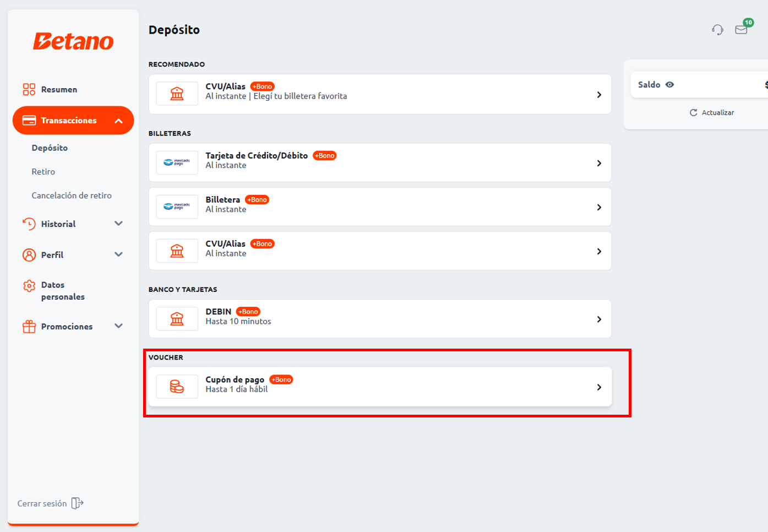
Task: Click Actualizar to refresh the balance
Action: (x=712, y=112)
